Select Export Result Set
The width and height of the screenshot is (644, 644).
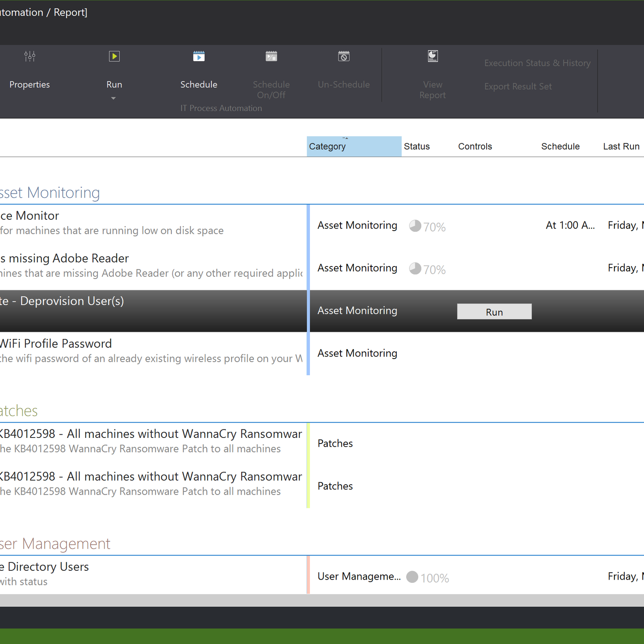pos(518,87)
